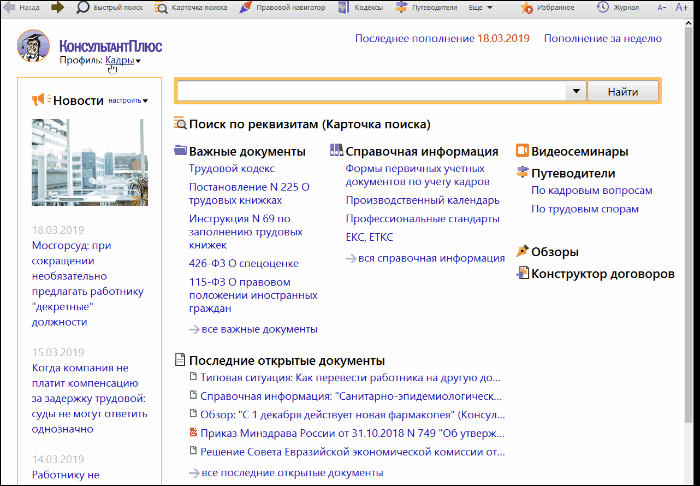This screenshot has width=700, height=486.
Task: Open the news настроить dropdown
Action: (128, 101)
